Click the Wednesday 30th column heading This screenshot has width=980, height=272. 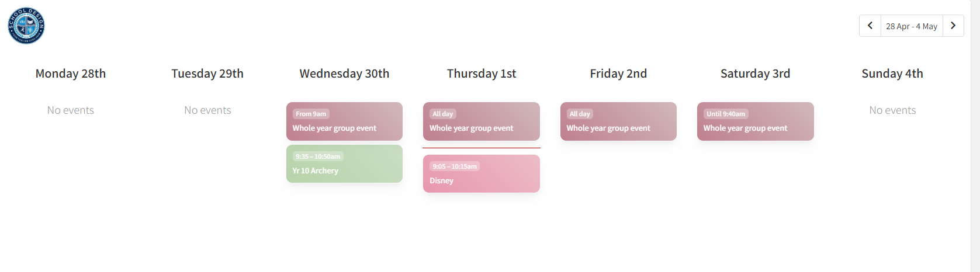point(344,74)
